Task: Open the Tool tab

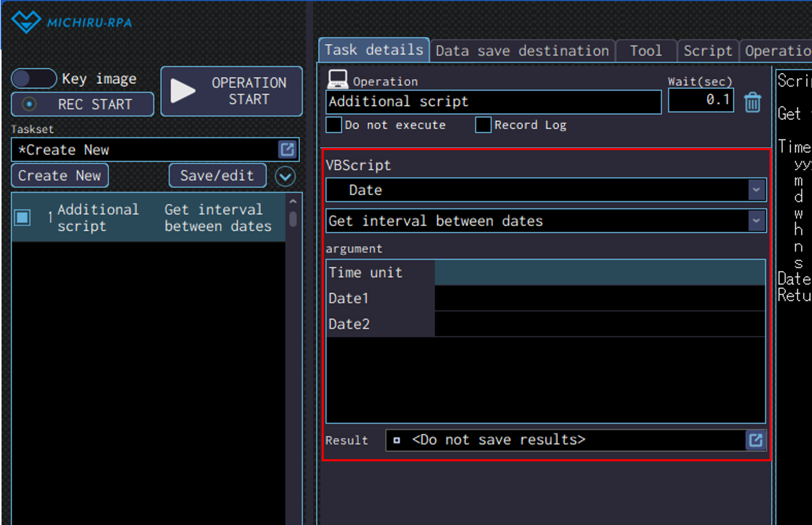Action: [645, 51]
